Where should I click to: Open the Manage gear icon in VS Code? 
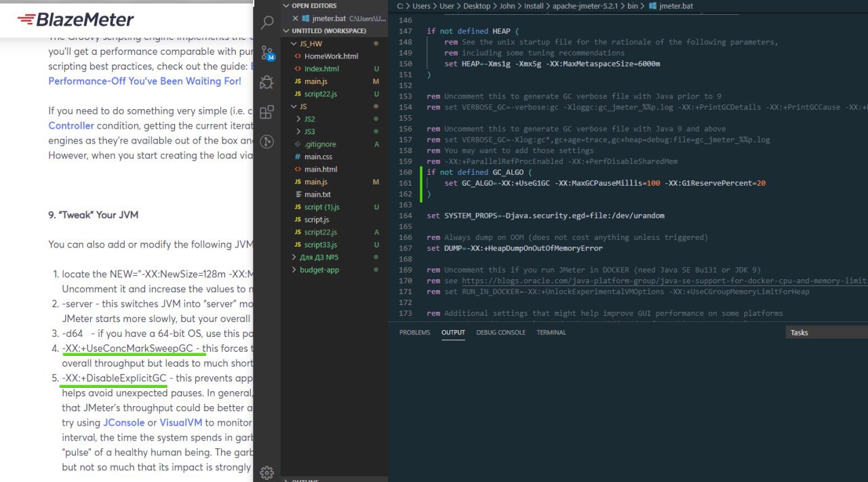pos(267,473)
